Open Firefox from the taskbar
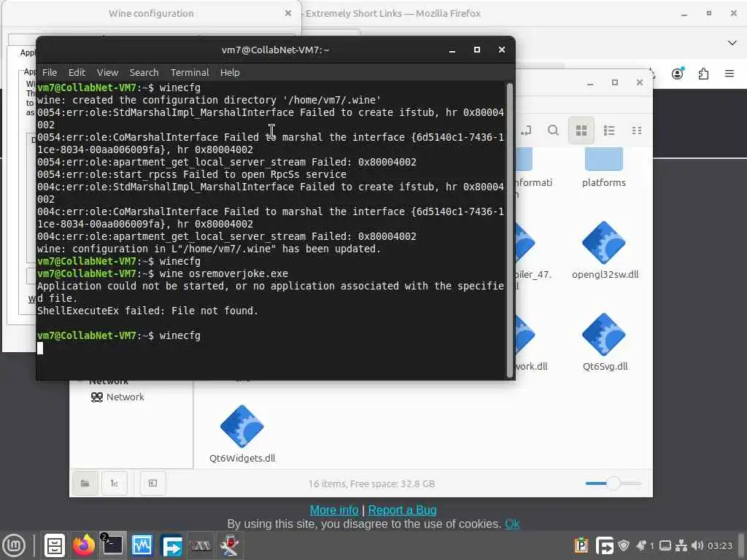Screen dimensions: 747x560 point(83,545)
